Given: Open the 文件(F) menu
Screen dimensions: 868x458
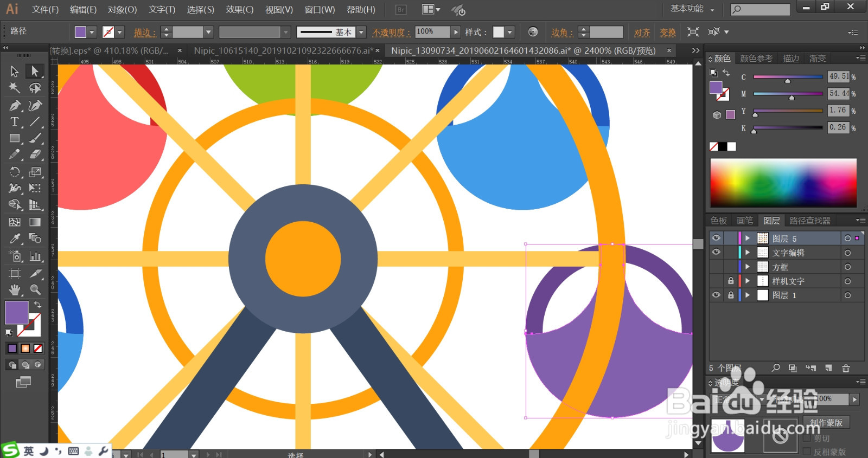Looking at the screenshot, I should [45, 10].
